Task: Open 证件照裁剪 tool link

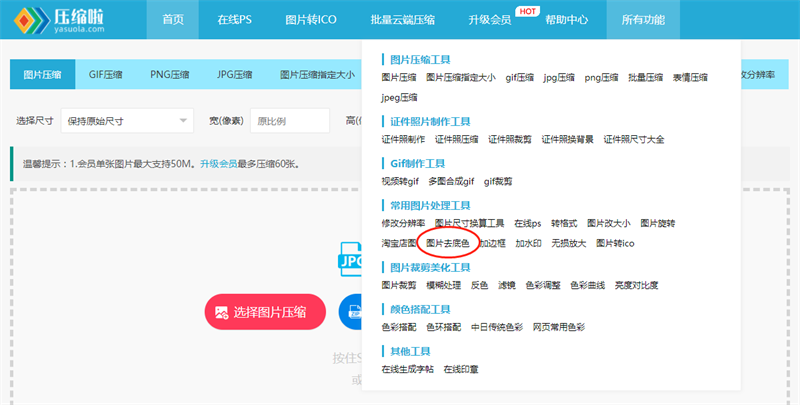Action: [510, 139]
